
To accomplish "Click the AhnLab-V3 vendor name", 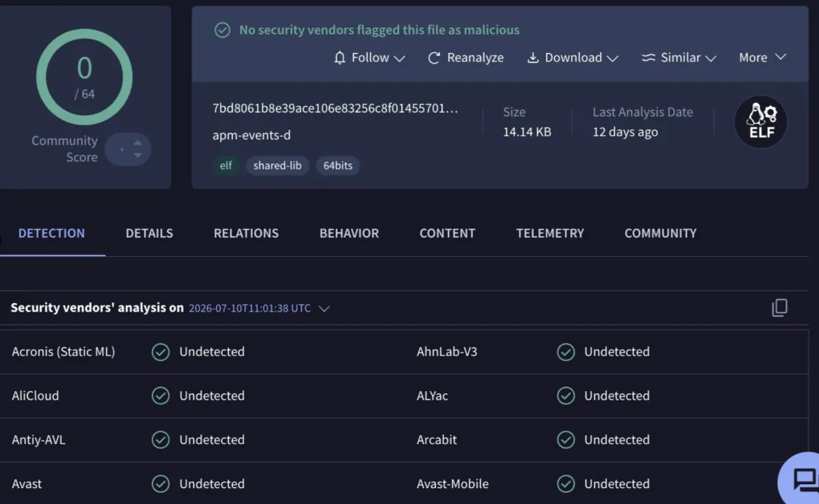I will 447,352.
